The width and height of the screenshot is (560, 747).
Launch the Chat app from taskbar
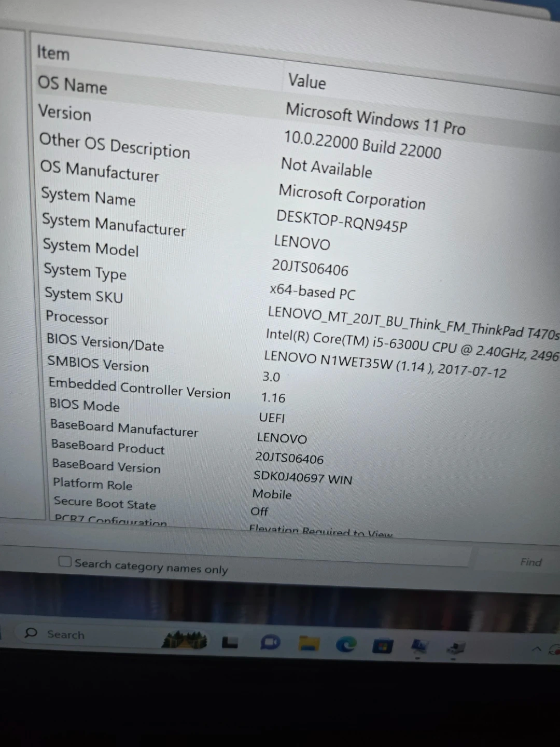click(270, 643)
